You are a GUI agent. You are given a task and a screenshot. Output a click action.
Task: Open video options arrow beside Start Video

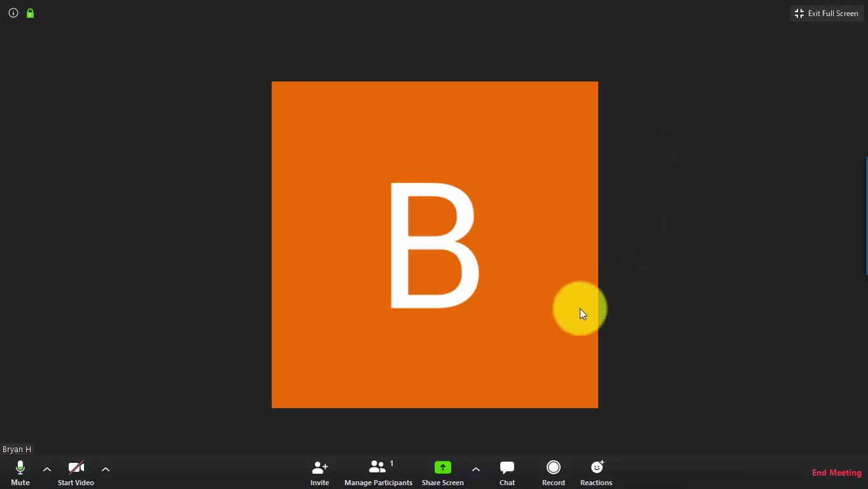(106, 469)
